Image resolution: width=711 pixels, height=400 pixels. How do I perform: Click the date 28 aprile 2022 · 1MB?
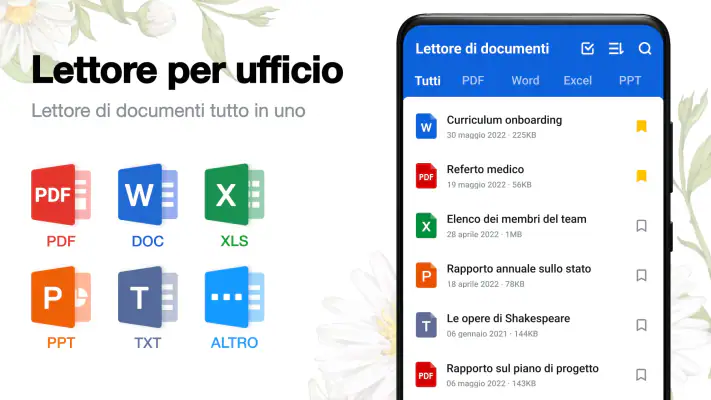[x=484, y=234]
